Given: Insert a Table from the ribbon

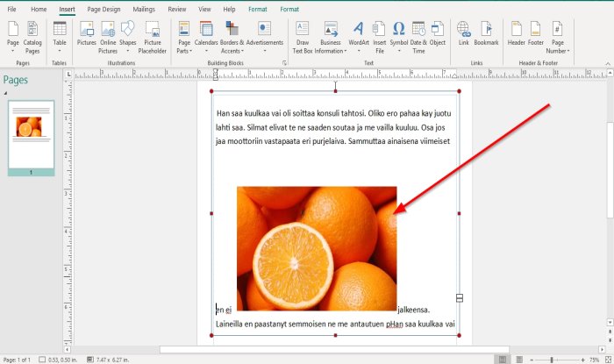Looking at the screenshot, I should (x=60, y=37).
